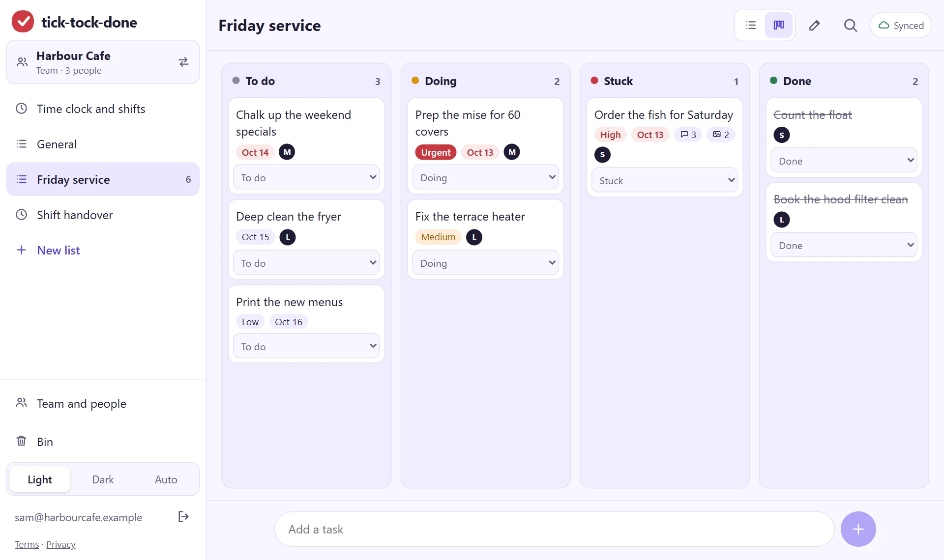This screenshot has height=560, width=944.
Task: Click New list link
Action: point(58,250)
